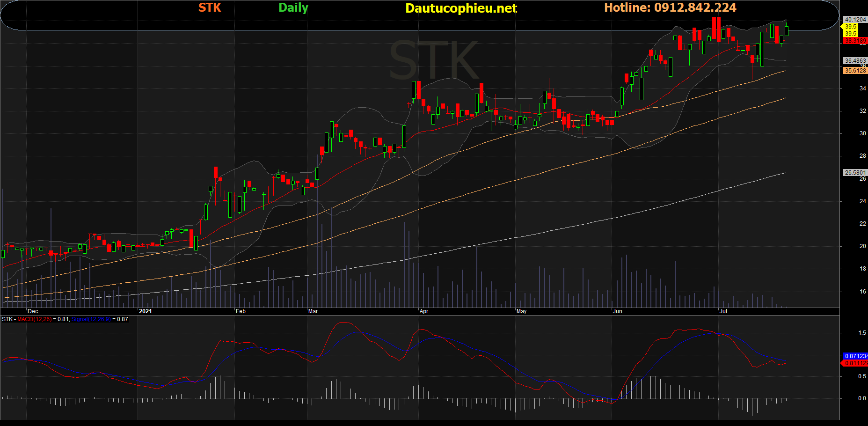Select the Mar marker on time axis
The width and height of the screenshot is (868, 426).
[x=313, y=311]
